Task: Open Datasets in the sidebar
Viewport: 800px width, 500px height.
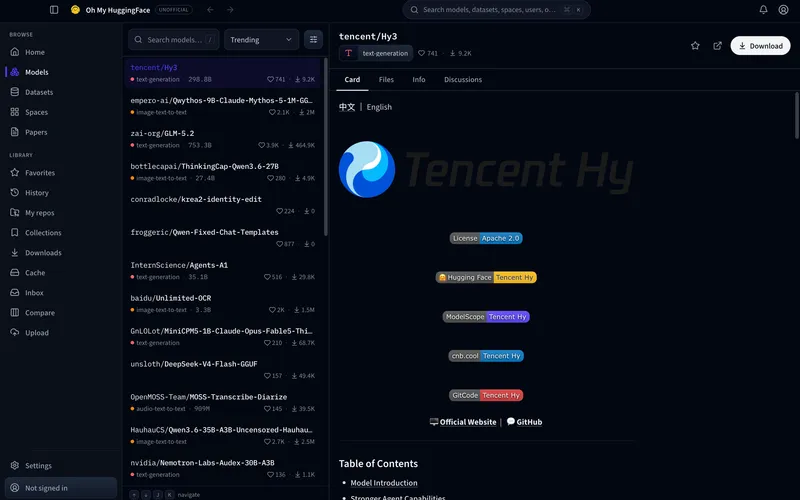Action: click(61, 92)
